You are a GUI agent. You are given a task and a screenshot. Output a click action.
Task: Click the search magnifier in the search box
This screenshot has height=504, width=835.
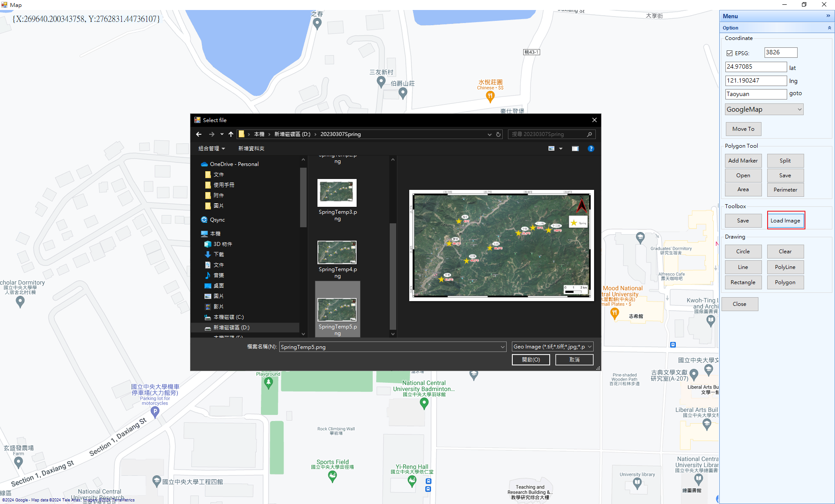click(589, 134)
